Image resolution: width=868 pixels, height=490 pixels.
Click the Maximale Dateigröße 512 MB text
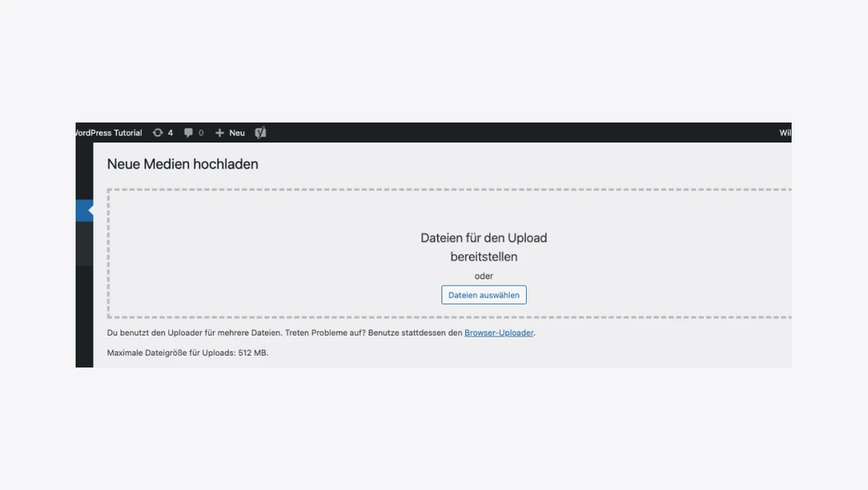tap(187, 353)
